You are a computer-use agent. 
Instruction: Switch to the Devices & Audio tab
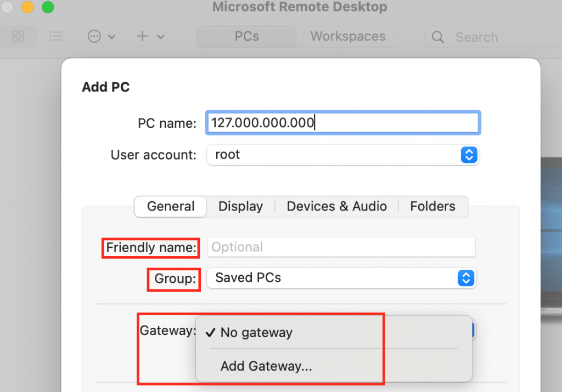tap(336, 206)
